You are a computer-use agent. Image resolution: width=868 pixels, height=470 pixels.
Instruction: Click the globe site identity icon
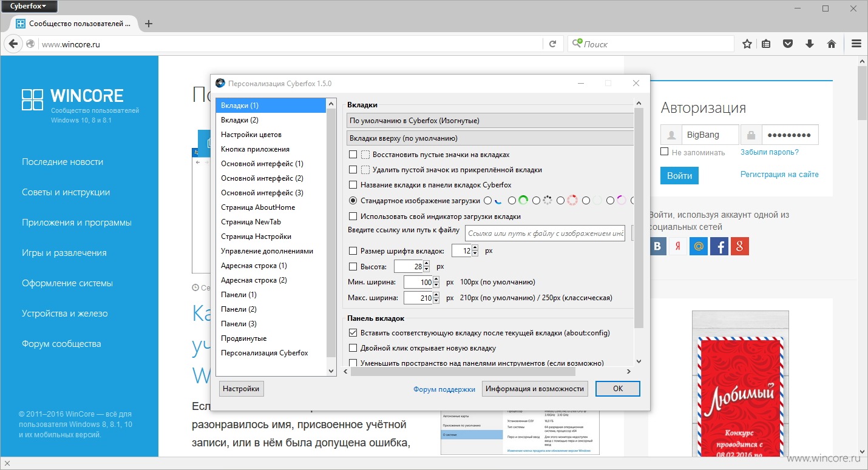click(x=30, y=44)
